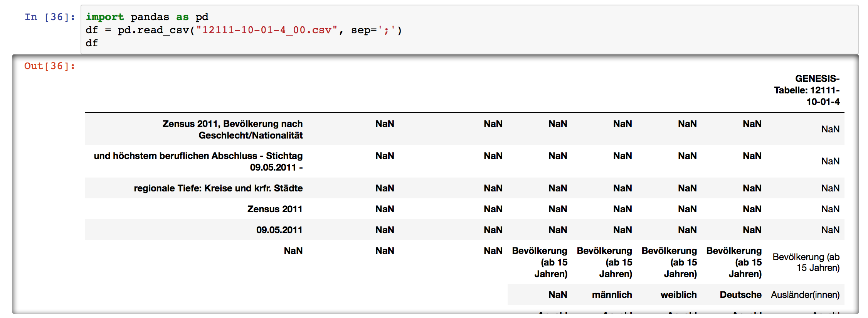Click the Out[36] output prompt area
The width and height of the screenshot is (868, 318).
click(50, 66)
